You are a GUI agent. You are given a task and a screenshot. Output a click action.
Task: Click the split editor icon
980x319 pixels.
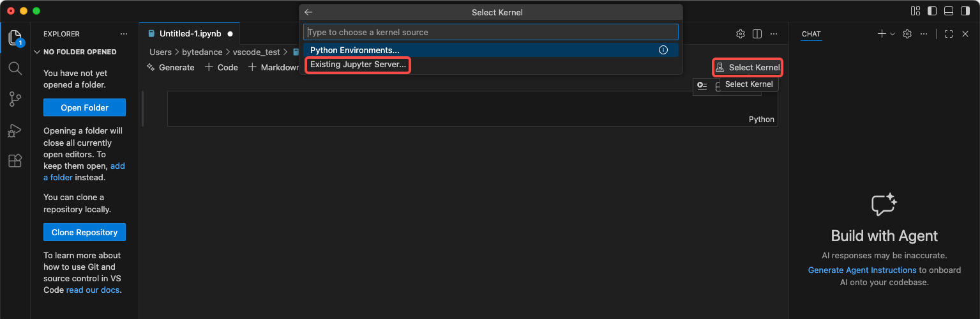[x=757, y=34]
